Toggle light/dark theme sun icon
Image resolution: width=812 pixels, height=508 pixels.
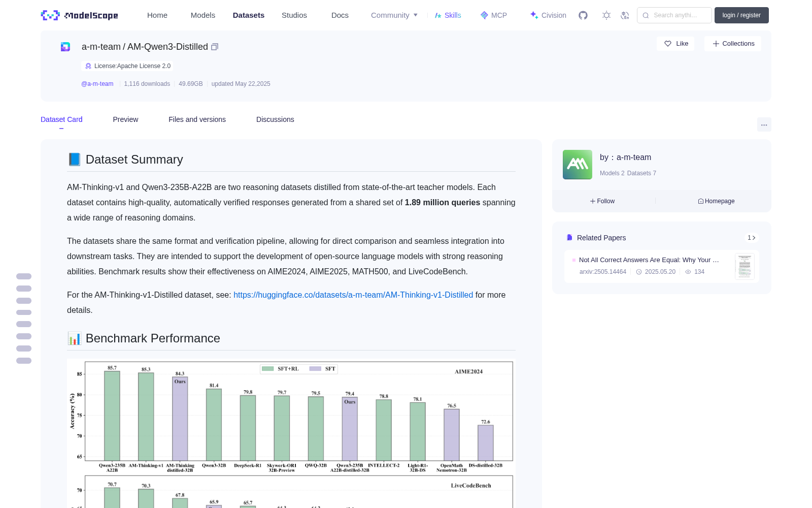[606, 15]
